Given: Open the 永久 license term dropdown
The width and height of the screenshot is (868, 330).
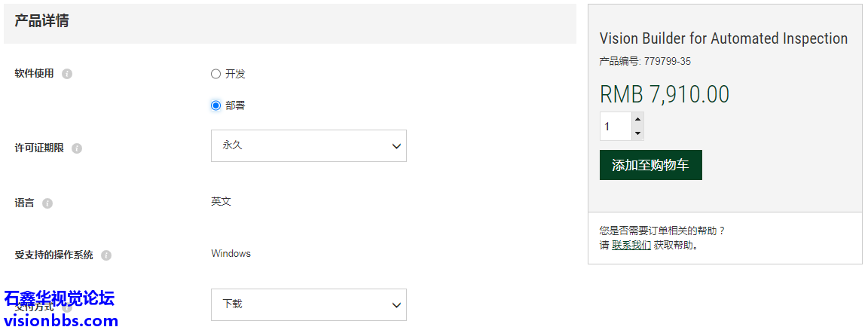Looking at the screenshot, I should click(x=308, y=145).
